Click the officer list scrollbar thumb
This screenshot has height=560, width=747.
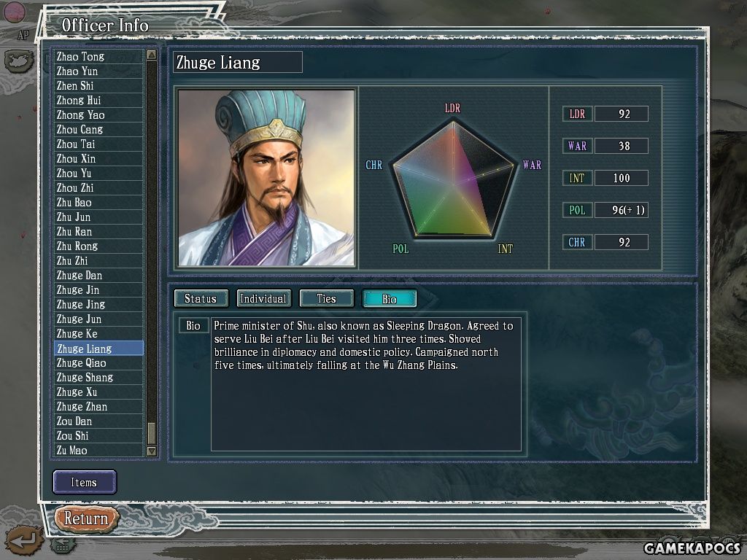(x=152, y=433)
